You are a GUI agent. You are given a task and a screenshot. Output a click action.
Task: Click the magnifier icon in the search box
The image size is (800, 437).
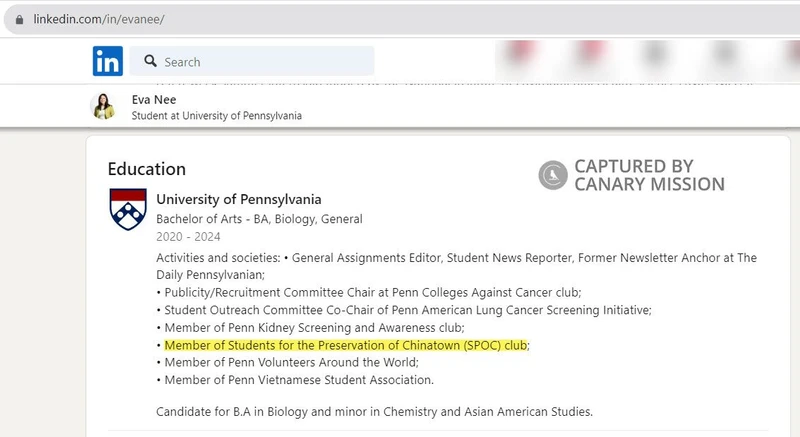pyautogui.click(x=150, y=61)
